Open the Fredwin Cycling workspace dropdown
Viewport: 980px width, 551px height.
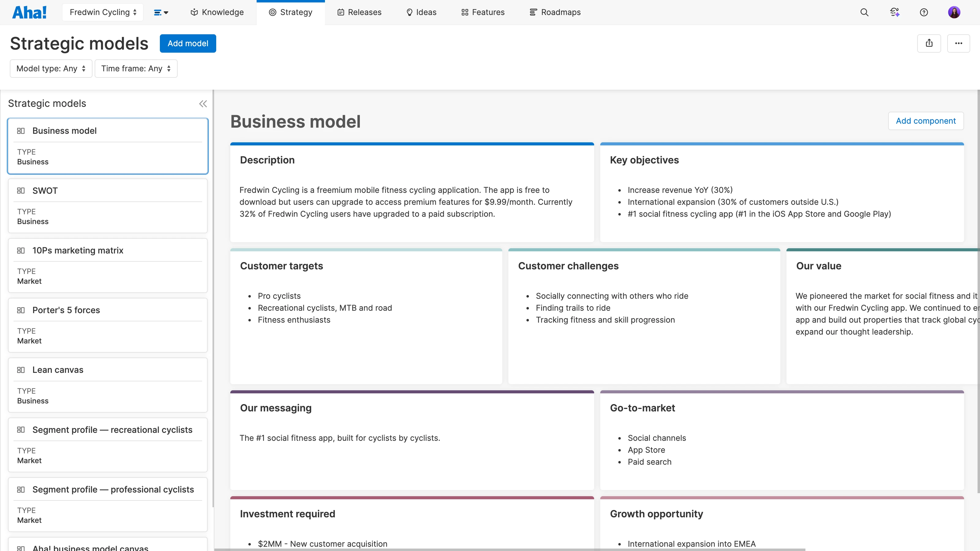pos(103,12)
